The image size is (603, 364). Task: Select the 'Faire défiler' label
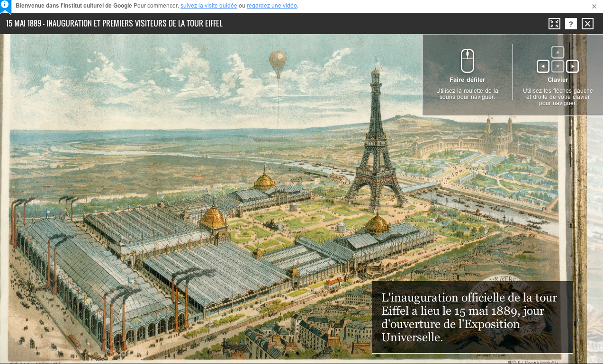click(x=467, y=80)
